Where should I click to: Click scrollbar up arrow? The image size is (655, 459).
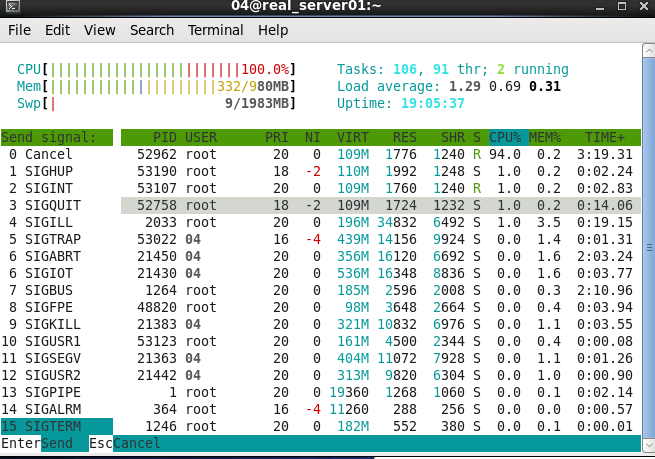(649, 51)
